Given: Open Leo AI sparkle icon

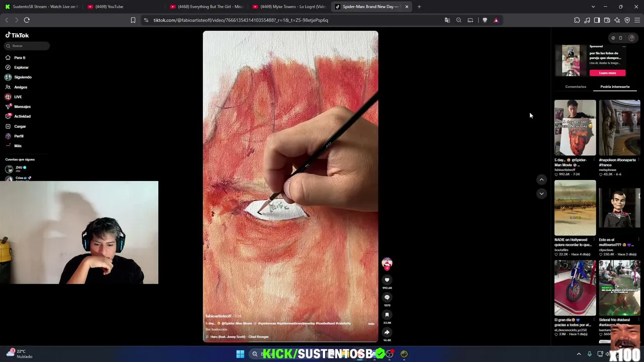Looking at the screenshot, I should click(x=617, y=20).
